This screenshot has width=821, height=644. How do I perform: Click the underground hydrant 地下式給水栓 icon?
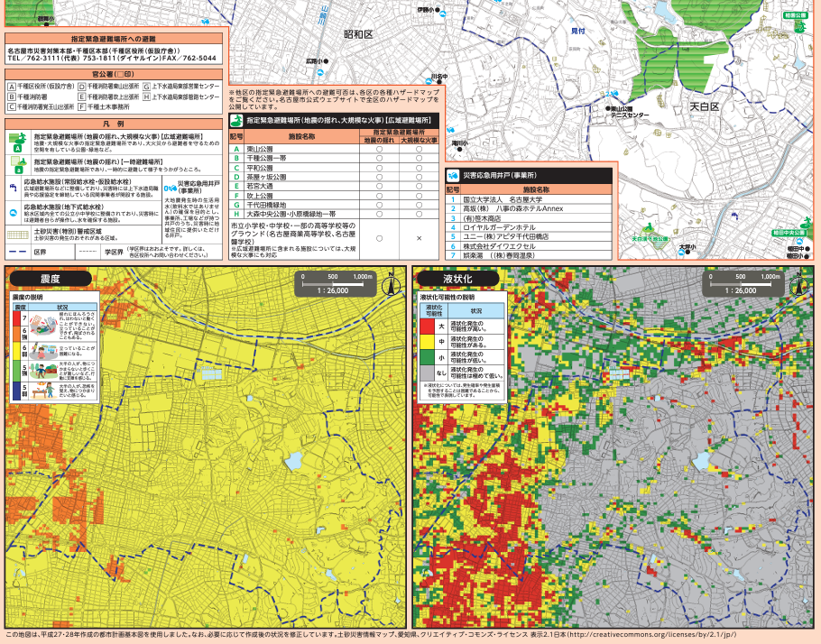point(13,212)
